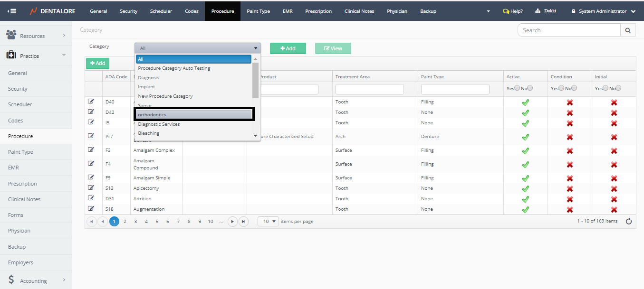644x289 pixels.
Task: Select No radio for Condition filter
Action: [x=574, y=88]
